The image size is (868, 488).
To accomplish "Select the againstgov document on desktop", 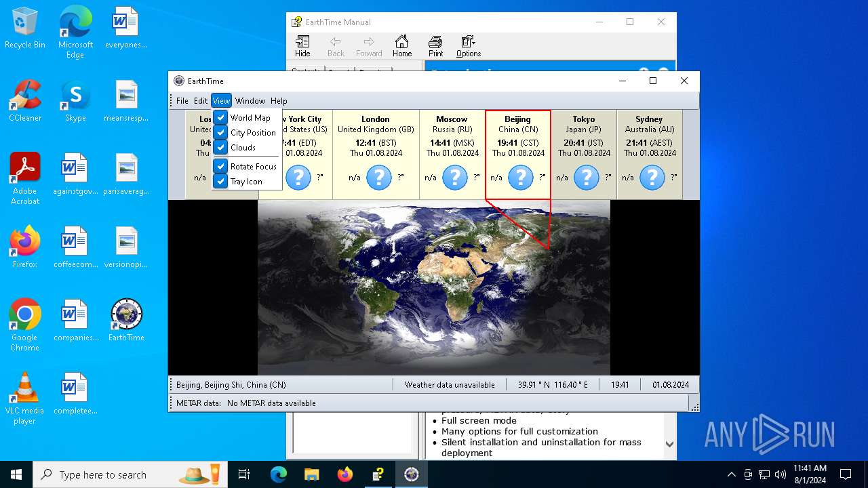I will click(75, 174).
